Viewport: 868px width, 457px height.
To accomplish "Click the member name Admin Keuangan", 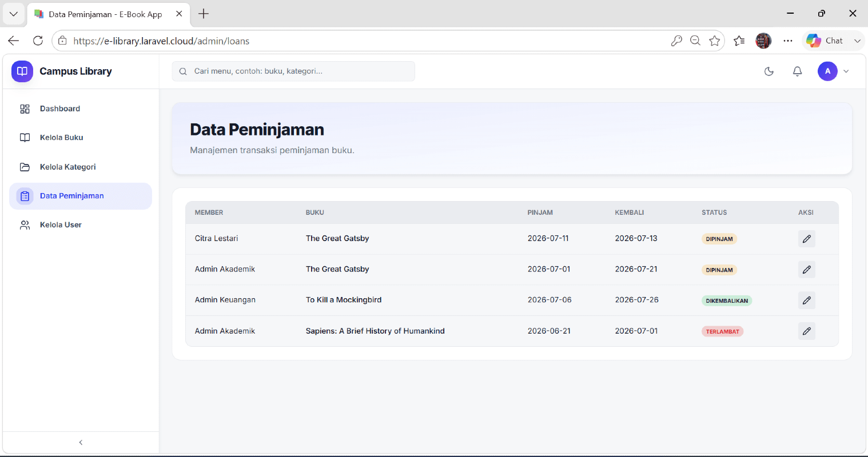I will [x=225, y=300].
